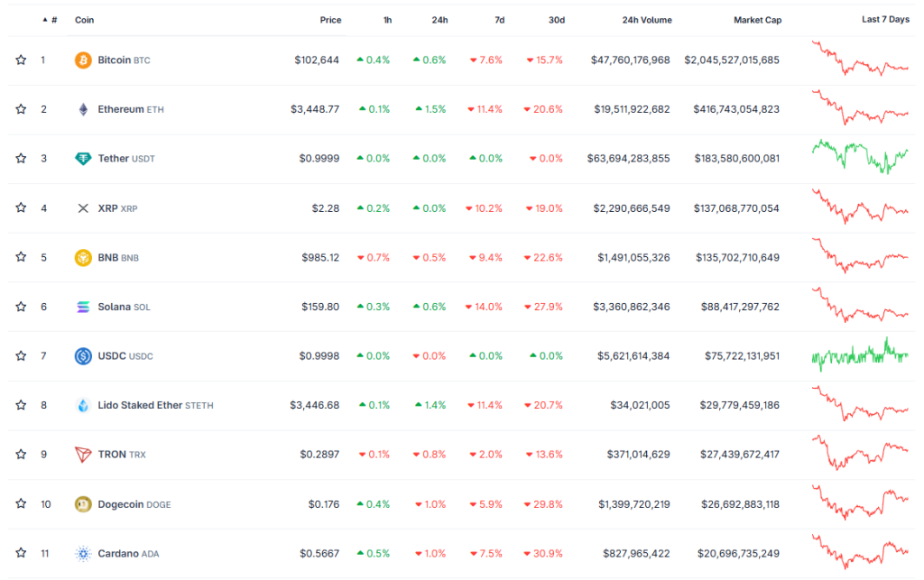Click the Cardano ADA logo
Screen dimensions: 924x580
coord(83,552)
